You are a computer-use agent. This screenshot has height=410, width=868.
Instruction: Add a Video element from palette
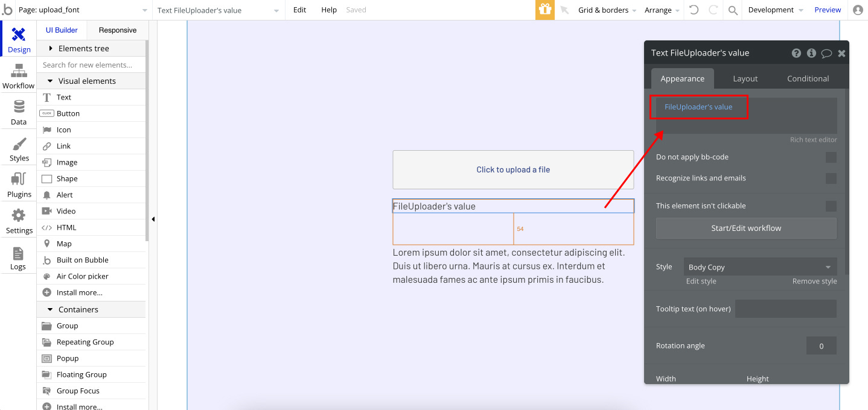click(x=91, y=211)
